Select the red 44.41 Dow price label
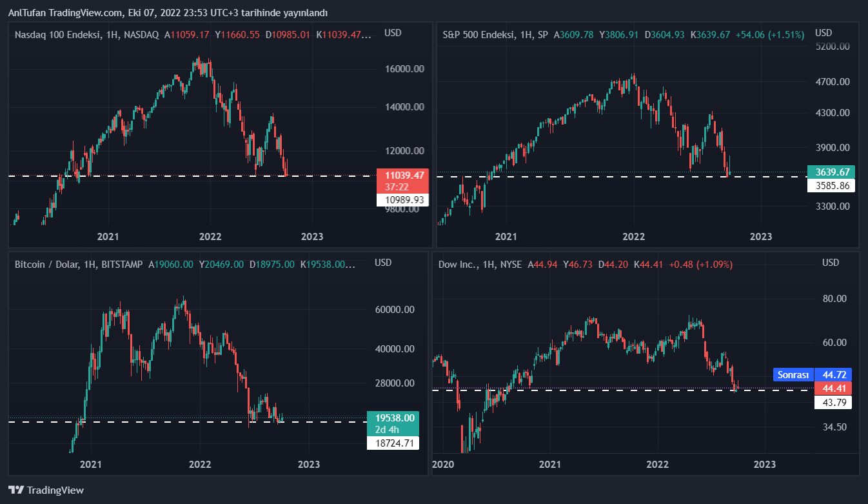868x504 pixels. click(x=833, y=388)
